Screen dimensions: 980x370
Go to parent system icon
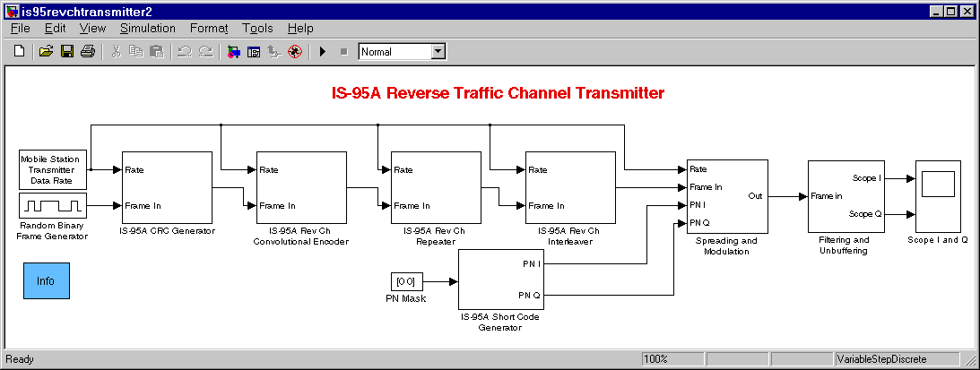click(273, 51)
